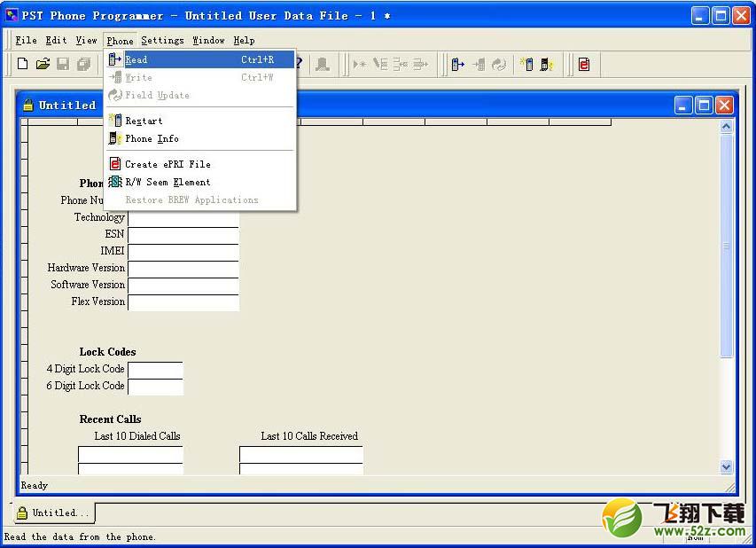The image size is (756, 548).
Task: Click the grayed person silhouette toolbar icon
Action: pos(322,64)
